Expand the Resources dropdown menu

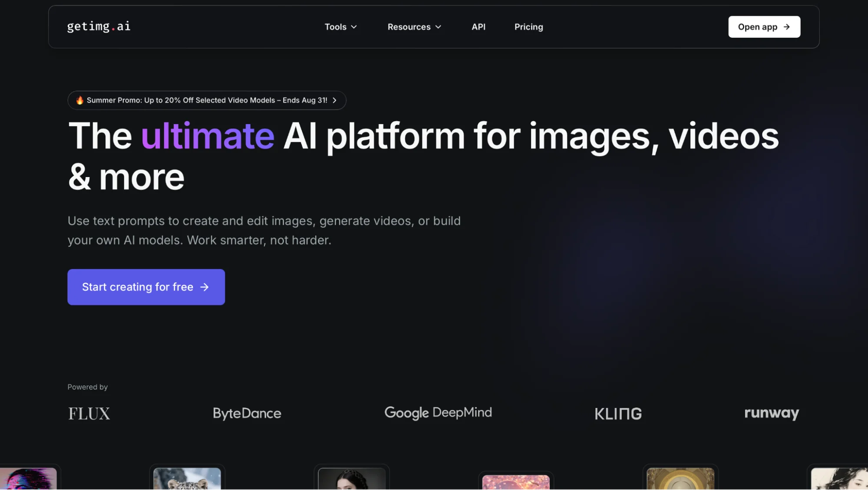[414, 27]
